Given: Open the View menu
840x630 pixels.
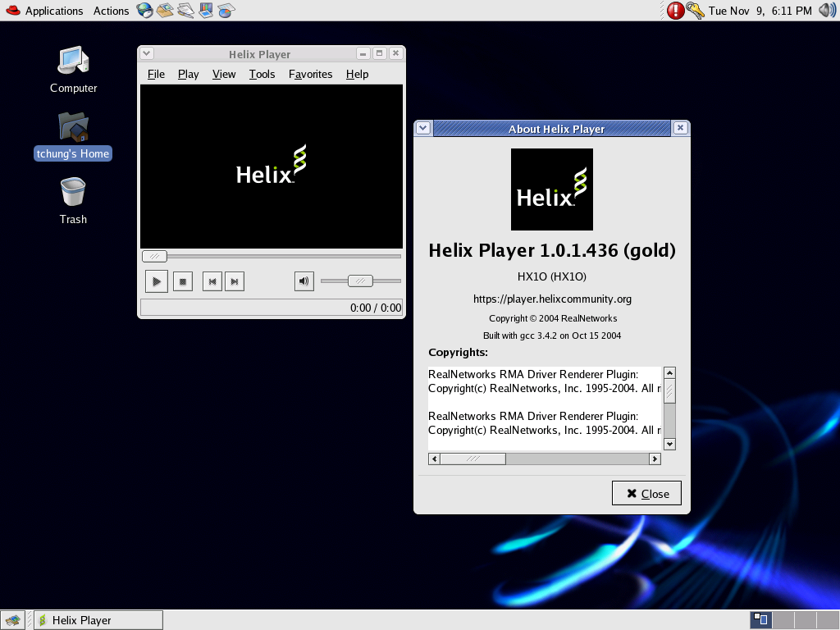Looking at the screenshot, I should (x=223, y=74).
